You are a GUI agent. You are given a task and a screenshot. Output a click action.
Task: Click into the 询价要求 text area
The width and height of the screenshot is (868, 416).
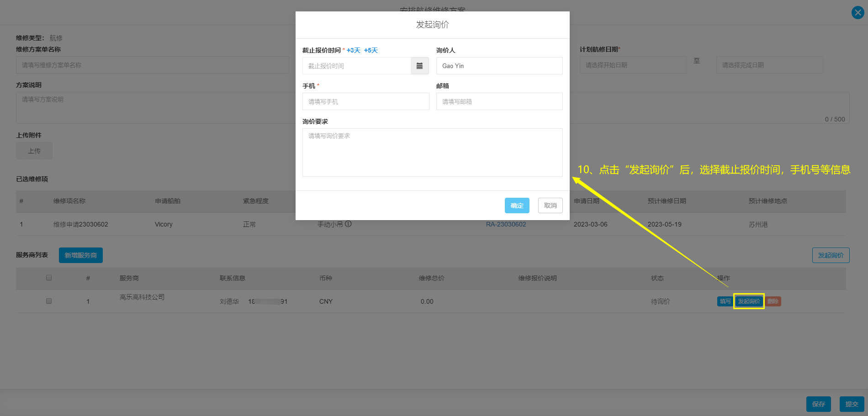tap(433, 153)
